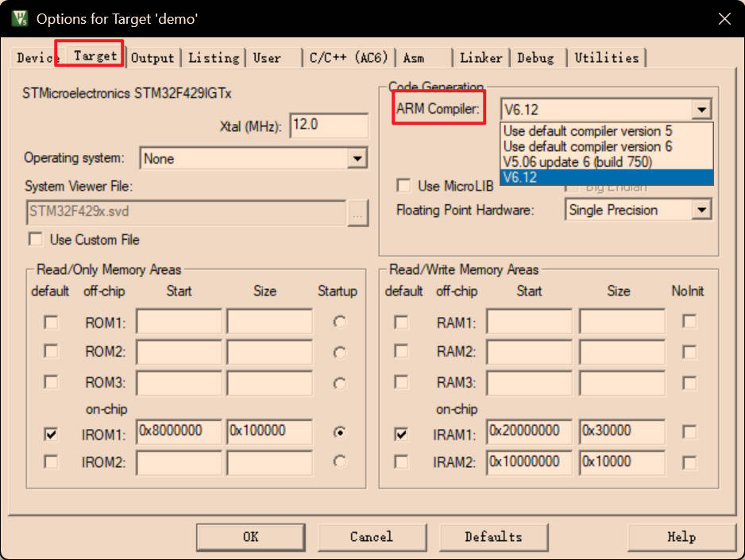Expand the Operating system dropdown
The image size is (745, 560).
[357, 159]
